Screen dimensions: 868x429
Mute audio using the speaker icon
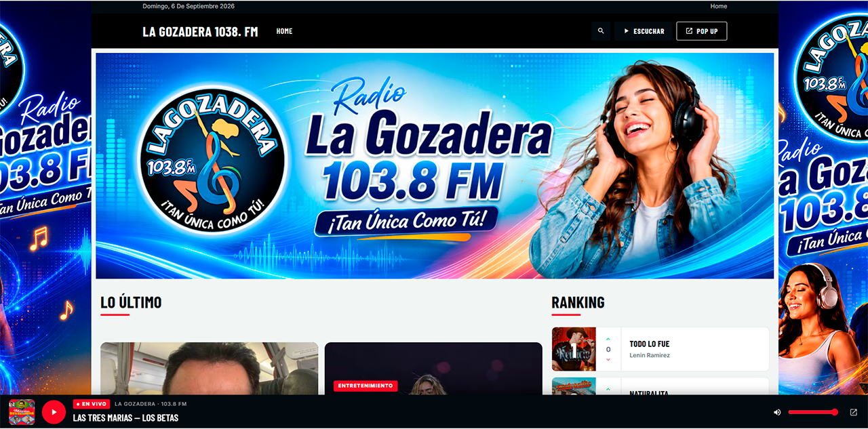777,412
